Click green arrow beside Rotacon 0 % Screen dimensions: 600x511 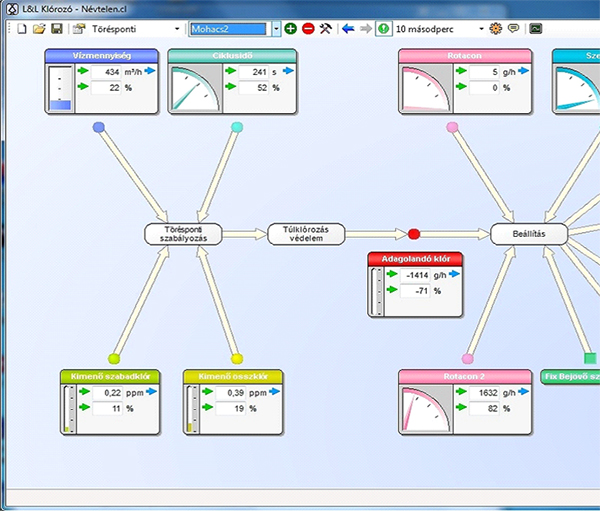461,87
